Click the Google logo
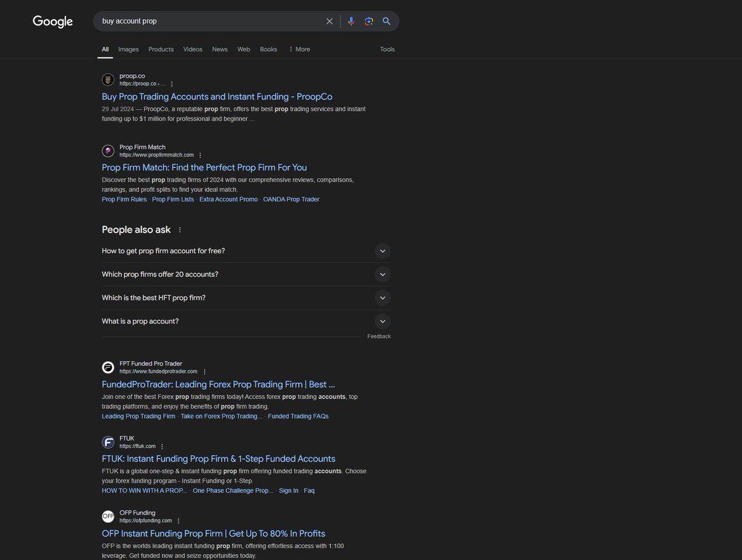Image resolution: width=742 pixels, height=560 pixels. [53, 22]
